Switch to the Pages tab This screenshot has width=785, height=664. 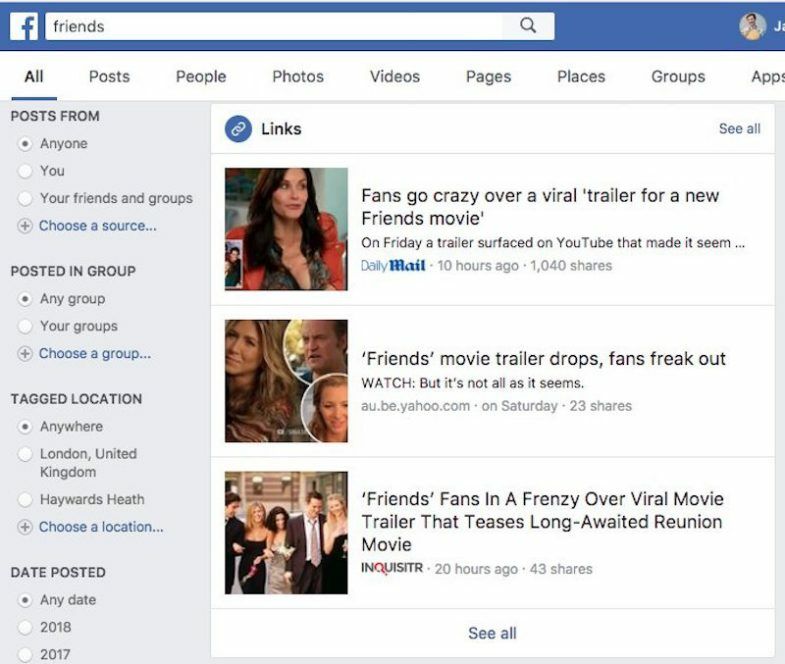pos(488,77)
